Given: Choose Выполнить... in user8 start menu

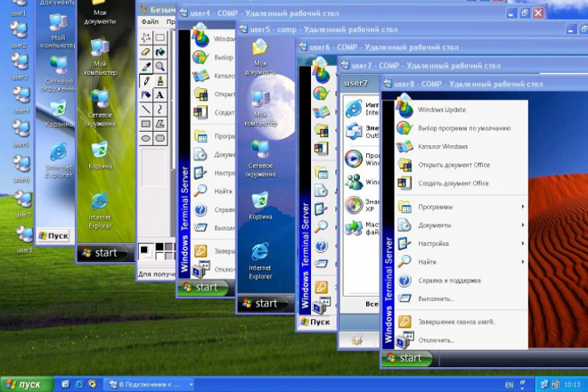Looking at the screenshot, I should click(x=461, y=298).
